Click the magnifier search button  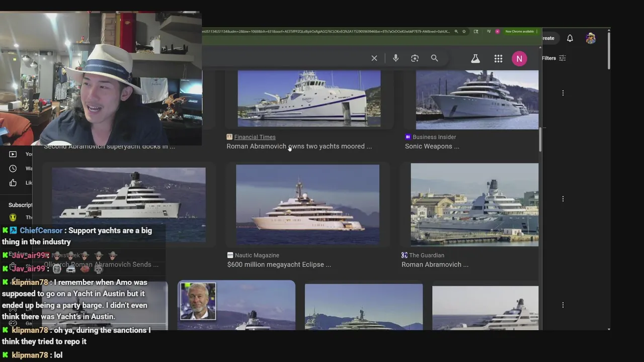pyautogui.click(x=434, y=58)
